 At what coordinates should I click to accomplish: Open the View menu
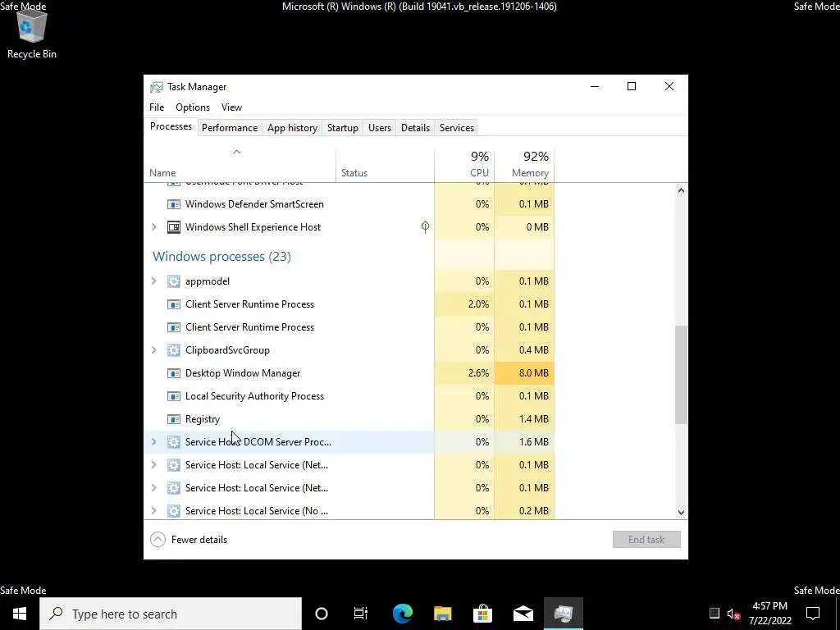click(232, 107)
